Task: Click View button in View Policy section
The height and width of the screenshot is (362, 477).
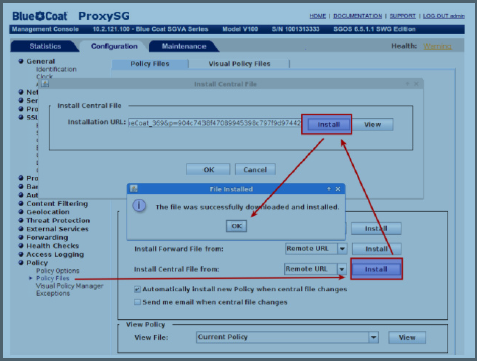Action: click(x=407, y=337)
